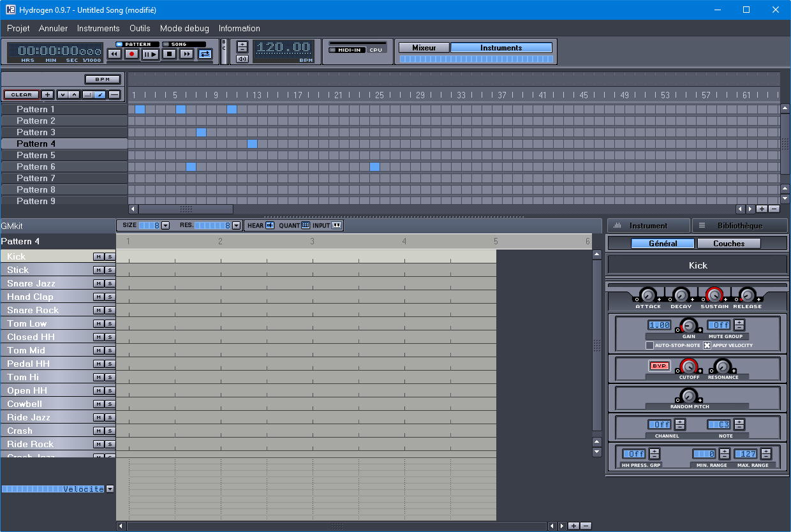Open the Mixeur panel button
Screen dimensions: 791x532
(424, 48)
